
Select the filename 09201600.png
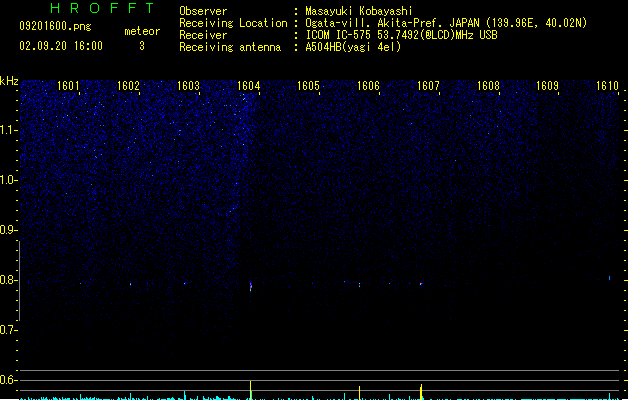coord(55,26)
